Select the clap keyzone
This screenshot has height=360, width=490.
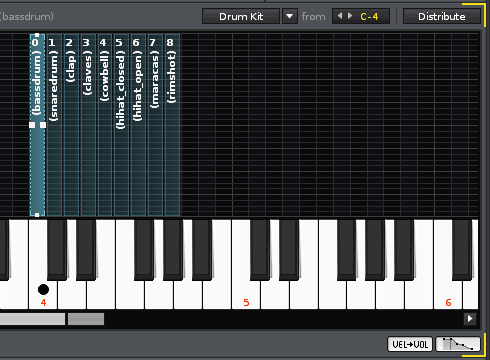click(71, 125)
